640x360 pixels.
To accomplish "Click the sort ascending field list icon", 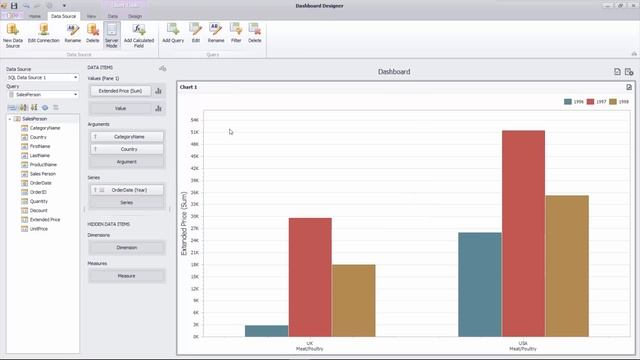I will (24, 107).
